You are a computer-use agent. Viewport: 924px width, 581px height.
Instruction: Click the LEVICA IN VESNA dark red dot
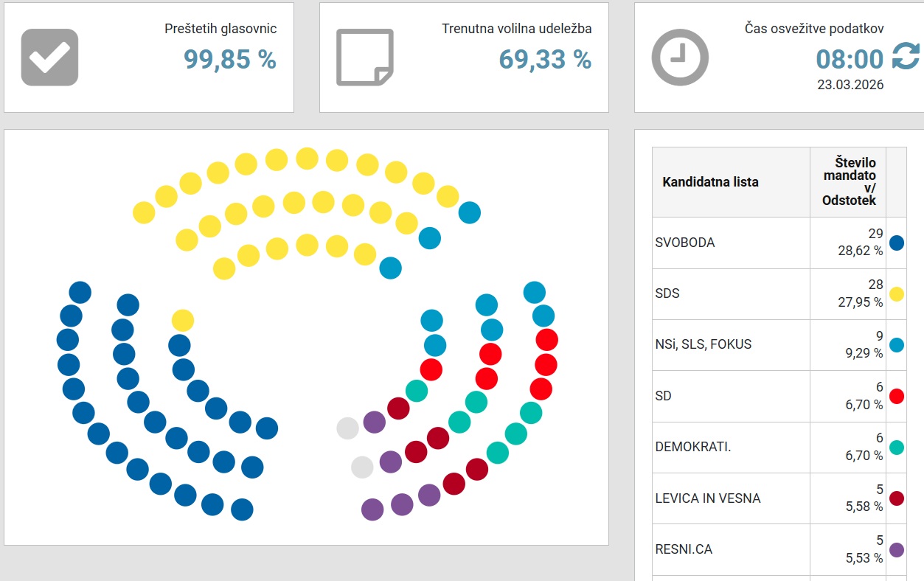[x=897, y=498]
